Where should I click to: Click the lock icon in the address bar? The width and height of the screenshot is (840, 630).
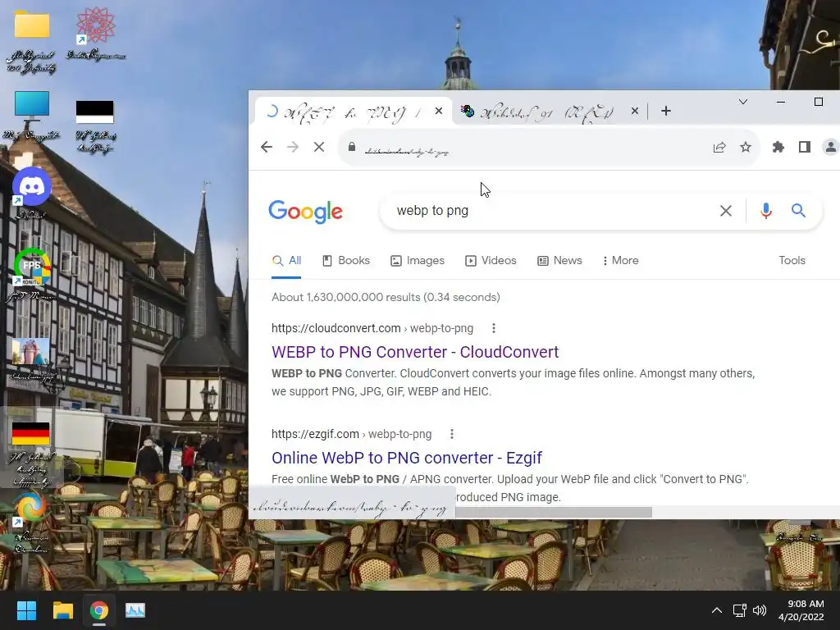pos(351,147)
